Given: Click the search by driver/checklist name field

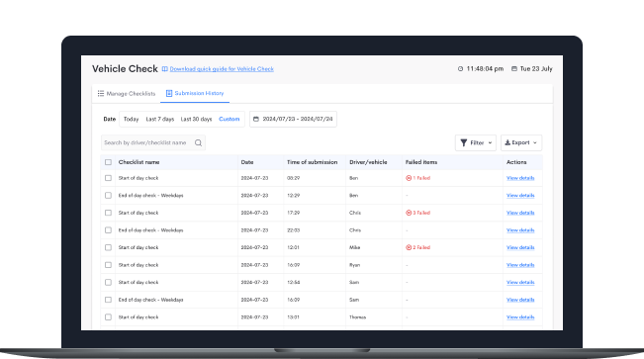Looking at the screenshot, I should [x=152, y=143].
